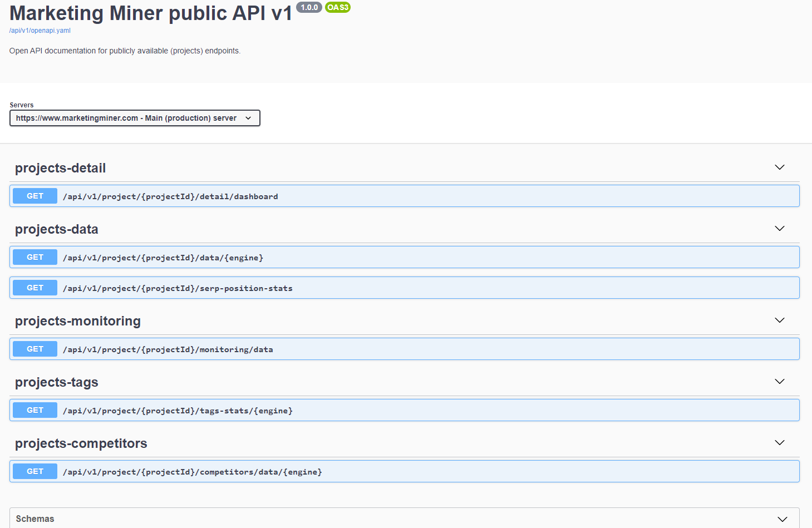Expand the /serp-position-stats endpoint path
Image resolution: width=812 pixels, height=528 pixels.
(178, 288)
